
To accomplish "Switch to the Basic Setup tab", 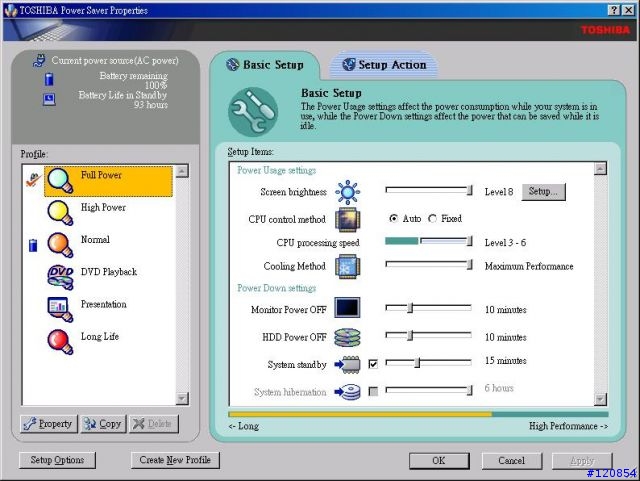I will tap(265, 65).
